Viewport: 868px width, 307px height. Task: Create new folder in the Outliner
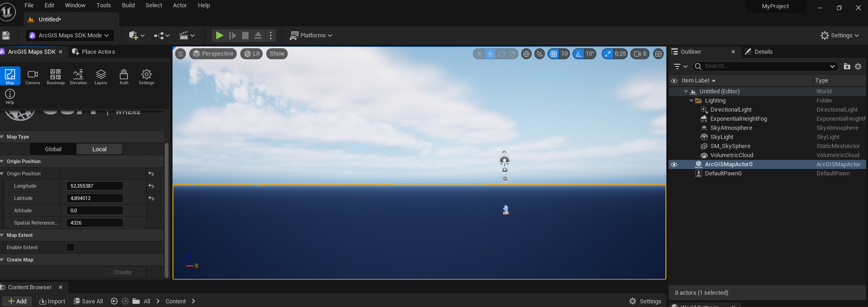[x=847, y=67]
